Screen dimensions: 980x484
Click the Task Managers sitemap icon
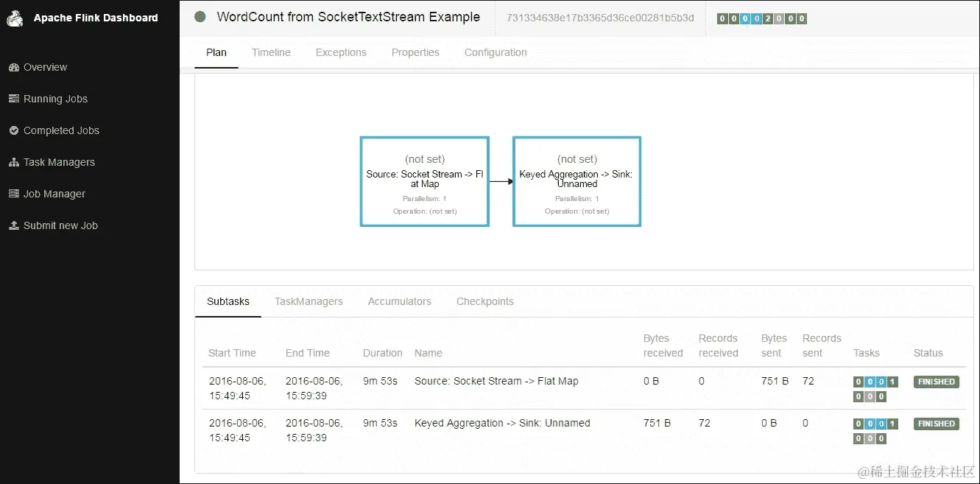pyautogui.click(x=13, y=162)
